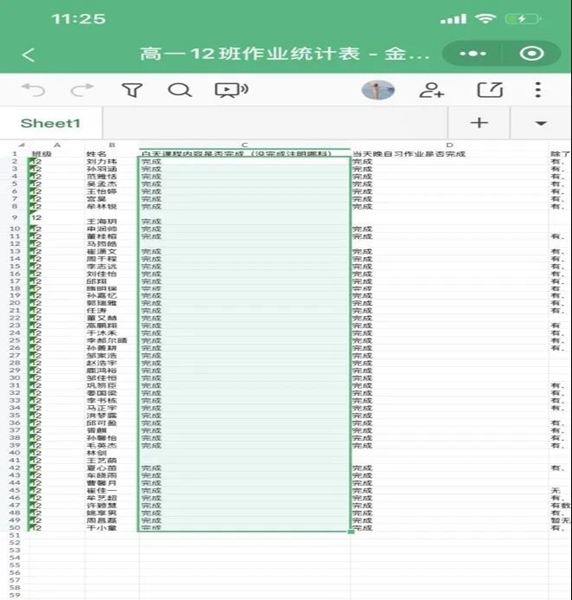The image size is (572, 600).
Task: Switch to the Sheet1 tab
Action: tap(51, 123)
